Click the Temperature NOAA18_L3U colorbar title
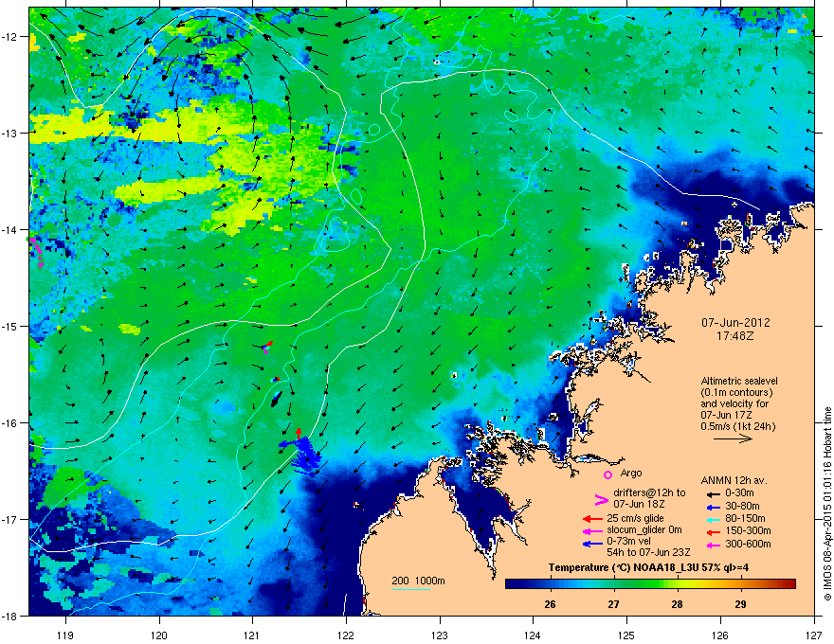This screenshot has width=834, height=644. [x=648, y=567]
